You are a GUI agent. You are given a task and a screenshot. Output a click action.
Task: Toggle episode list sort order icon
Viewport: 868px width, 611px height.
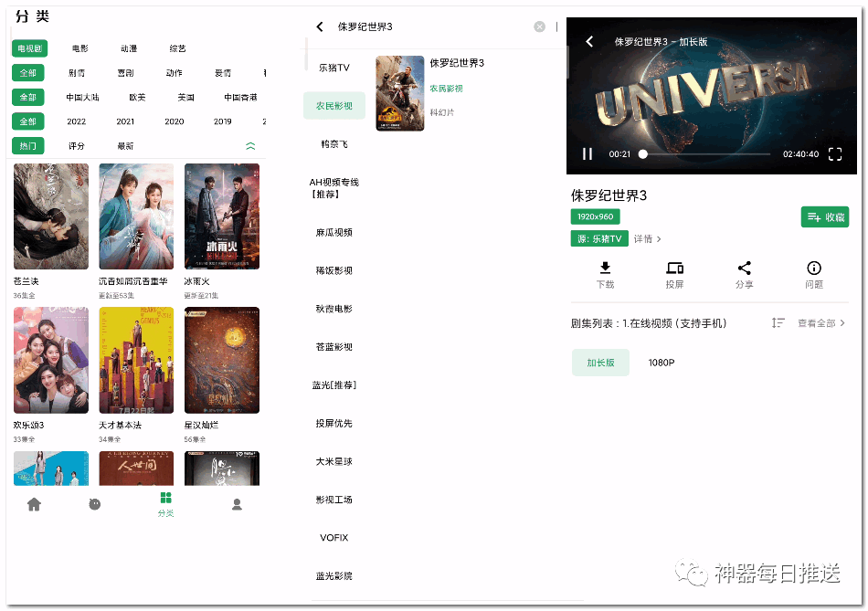coord(778,322)
